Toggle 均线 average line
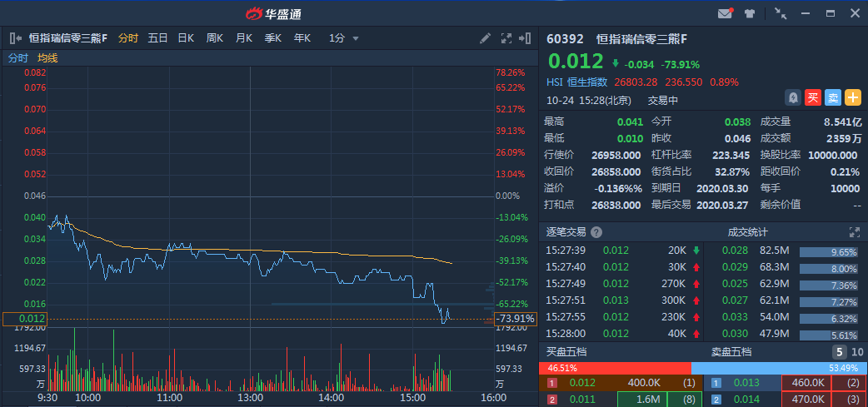Screen dimensions: 868x407 click(x=47, y=57)
